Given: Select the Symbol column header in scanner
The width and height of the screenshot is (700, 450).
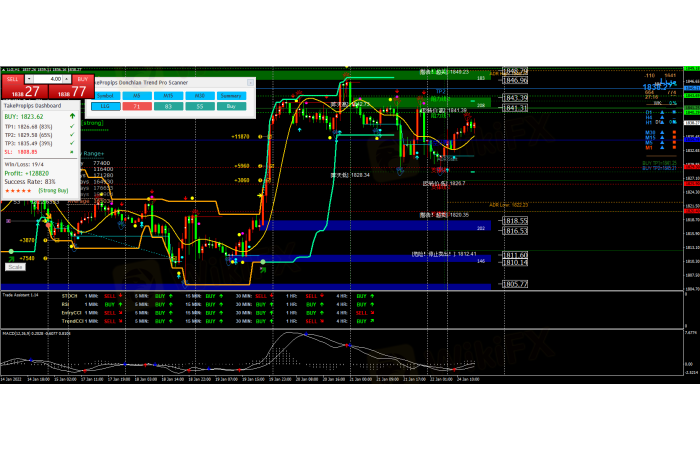Looking at the screenshot, I should point(107,95).
